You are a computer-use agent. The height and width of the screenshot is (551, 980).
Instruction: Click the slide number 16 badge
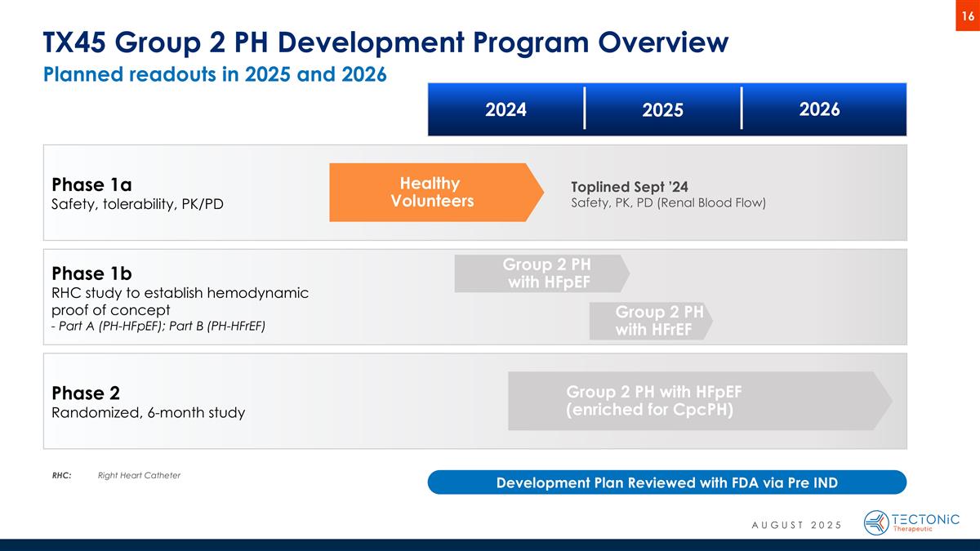[967, 16]
